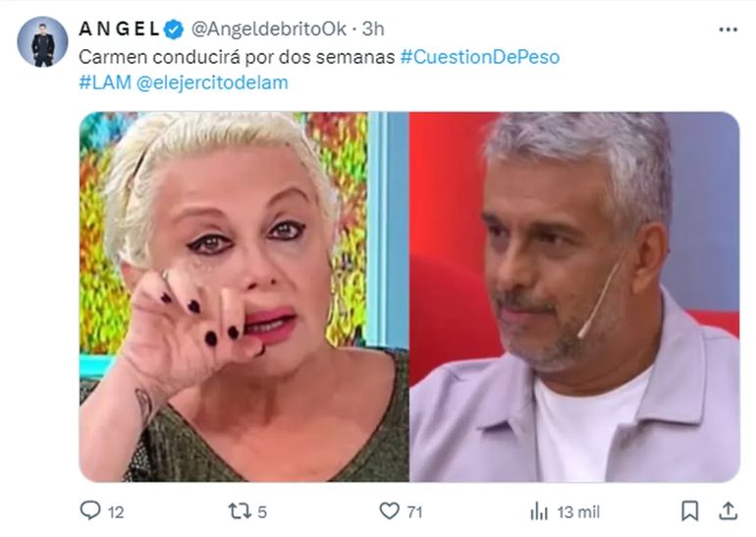Open the three-dot more options menu
This screenshot has width=756, height=537.
coord(729,29)
